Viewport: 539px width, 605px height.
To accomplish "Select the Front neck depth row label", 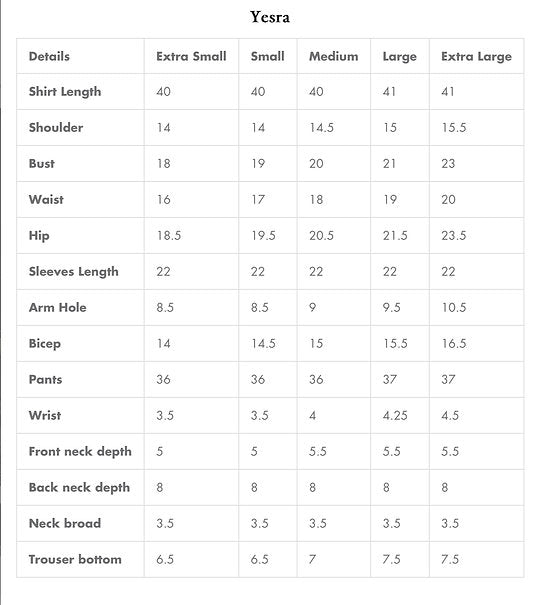I will 80,452.
